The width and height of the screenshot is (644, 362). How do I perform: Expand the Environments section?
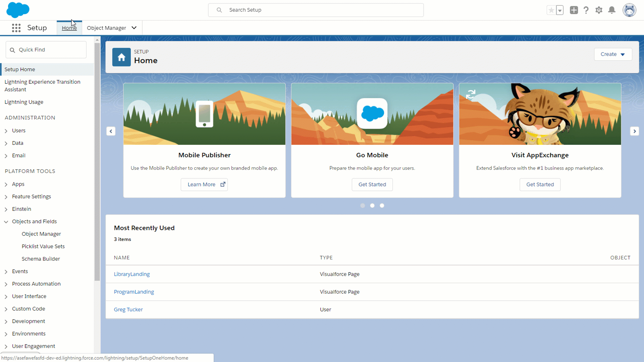click(6, 334)
